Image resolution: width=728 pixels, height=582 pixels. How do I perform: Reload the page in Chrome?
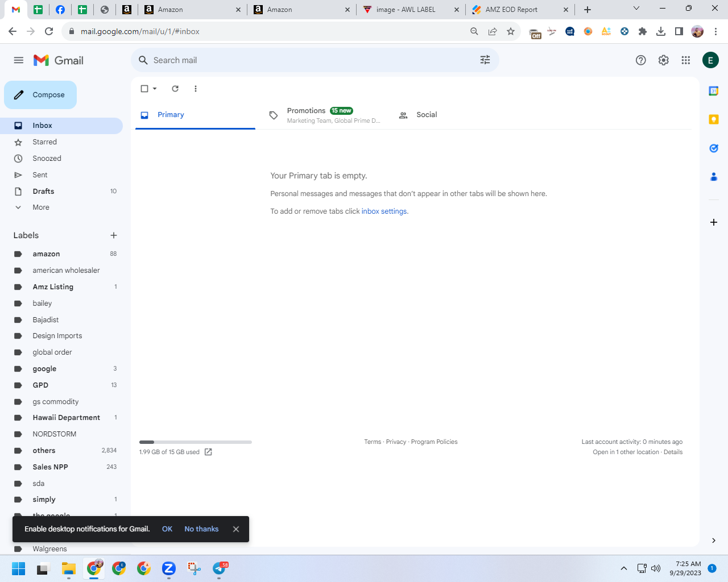(x=49, y=31)
